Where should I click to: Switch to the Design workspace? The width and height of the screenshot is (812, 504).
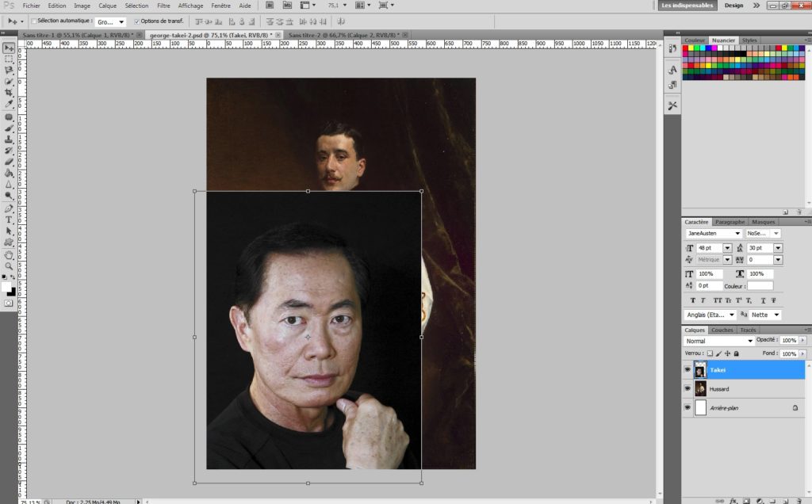tap(733, 6)
